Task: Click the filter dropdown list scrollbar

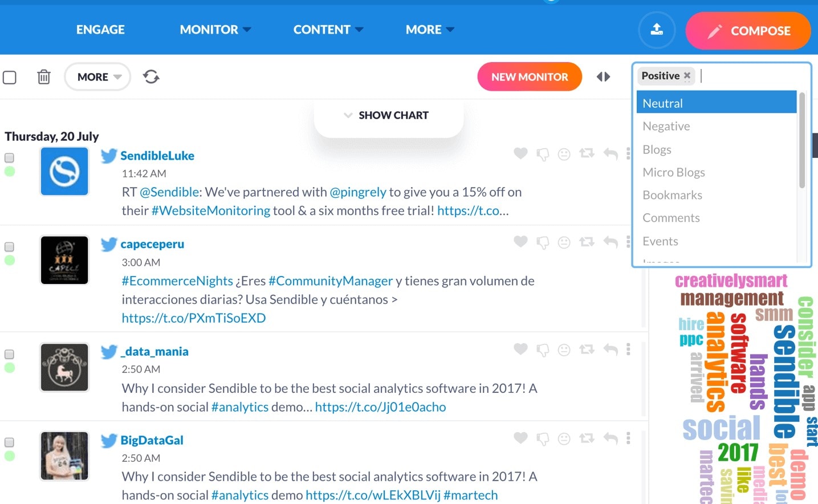Action: [802, 140]
